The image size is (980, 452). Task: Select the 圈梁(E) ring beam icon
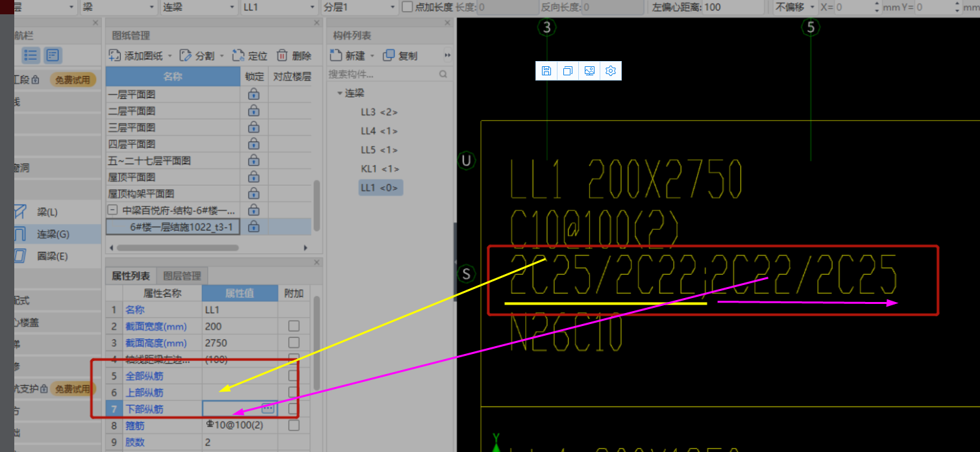pos(21,256)
